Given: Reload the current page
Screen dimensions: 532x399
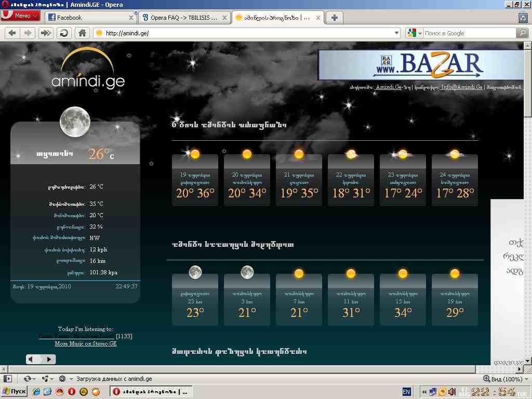Looking at the screenshot, I should pos(64,33).
